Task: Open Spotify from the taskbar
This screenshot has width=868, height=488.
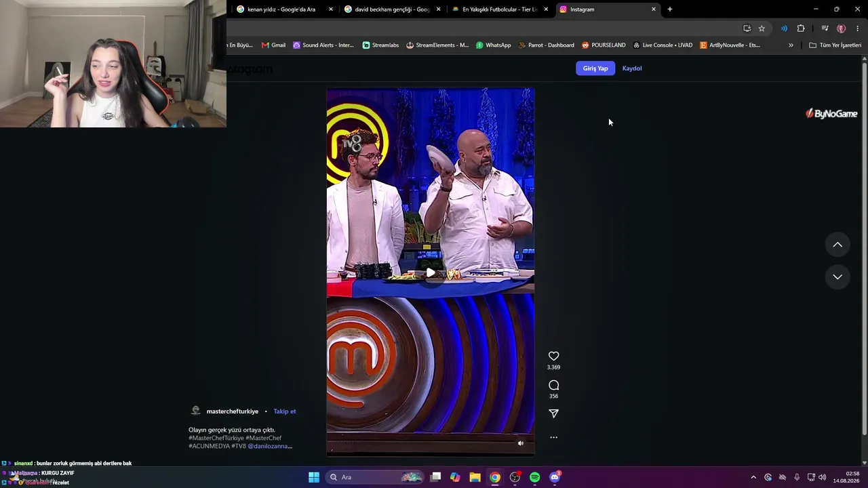Action: pyautogui.click(x=534, y=477)
